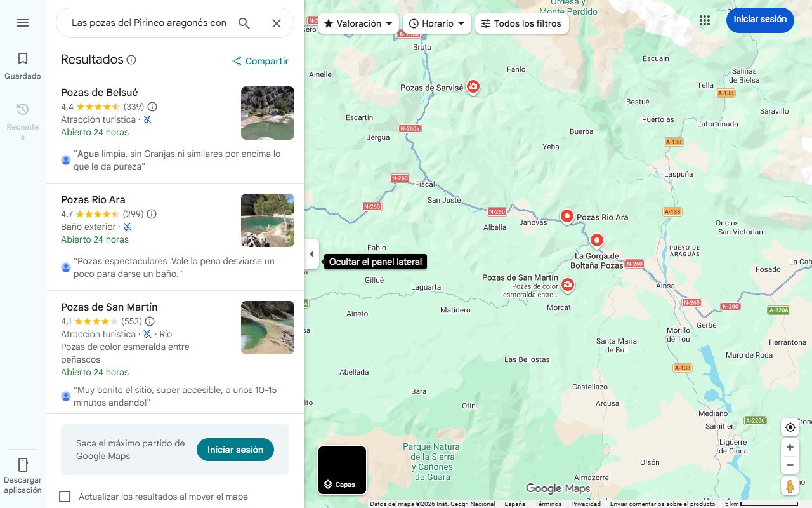Clear the search query with the X icon
The height and width of the screenshot is (508, 812).
277,23
